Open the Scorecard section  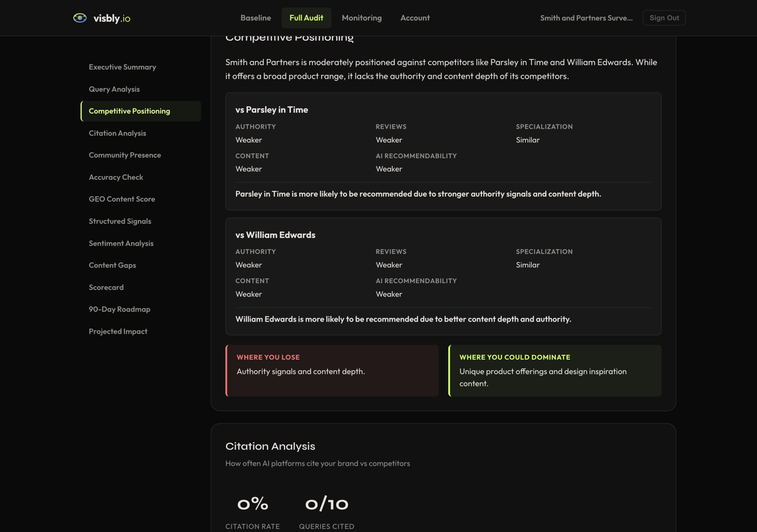point(106,287)
